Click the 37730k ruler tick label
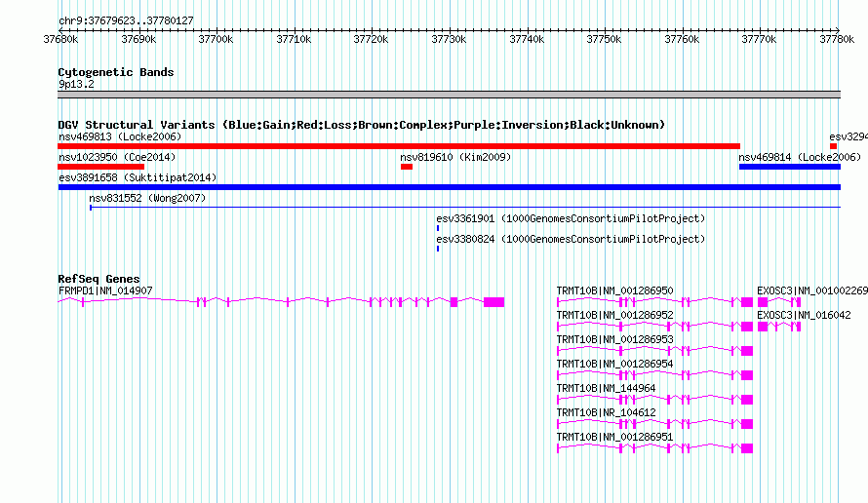This screenshot has height=503, width=868. [x=449, y=39]
